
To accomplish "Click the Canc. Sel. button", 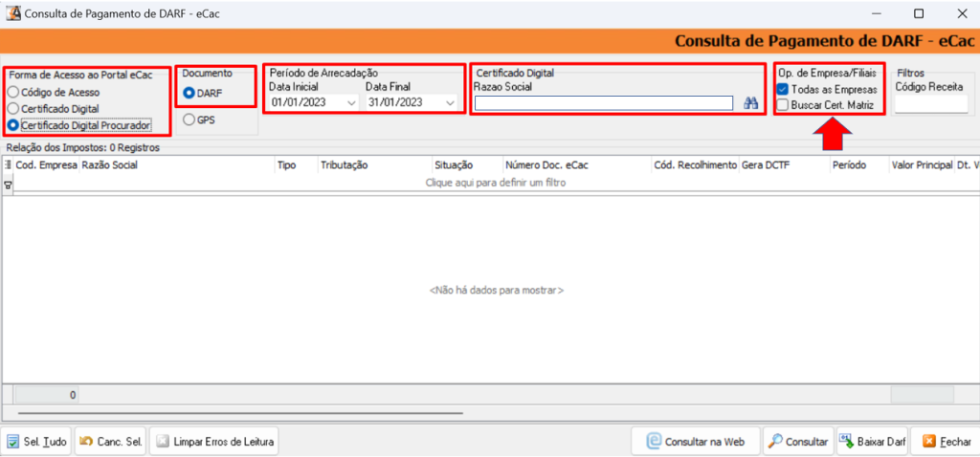I will (x=111, y=442).
